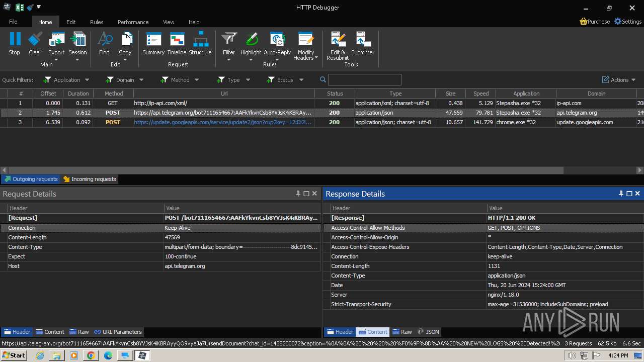Click the volume icon in system tray
Screen dimensions: 644x362
point(572,355)
